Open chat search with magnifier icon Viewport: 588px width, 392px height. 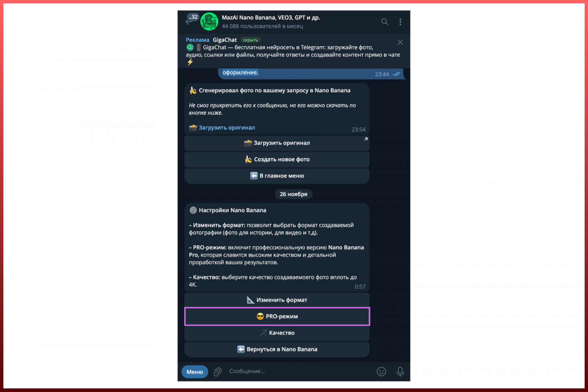384,22
